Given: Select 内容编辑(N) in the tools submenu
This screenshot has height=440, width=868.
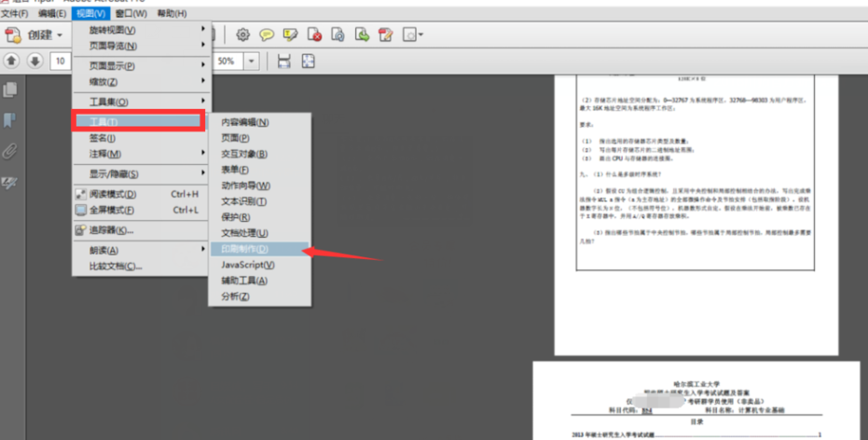Looking at the screenshot, I should coord(259,122).
